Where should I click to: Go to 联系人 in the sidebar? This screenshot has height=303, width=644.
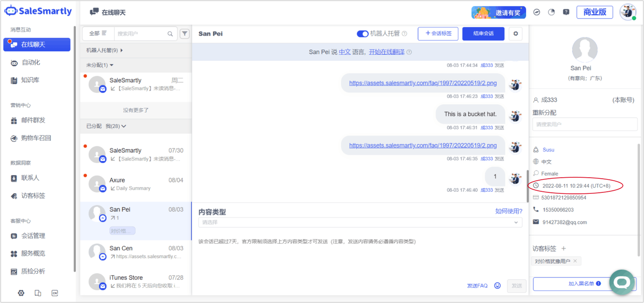click(x=30, y=178)
